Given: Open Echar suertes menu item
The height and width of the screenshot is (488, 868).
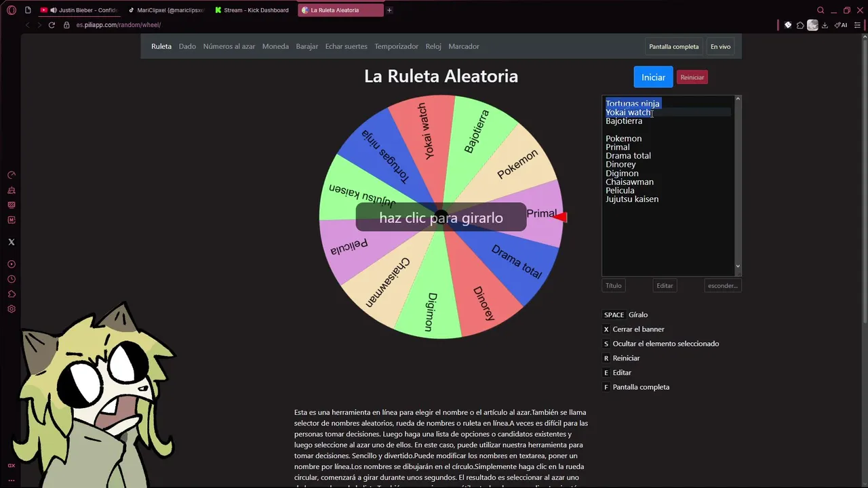Looking at the screenshot, I should click(346, 47).
